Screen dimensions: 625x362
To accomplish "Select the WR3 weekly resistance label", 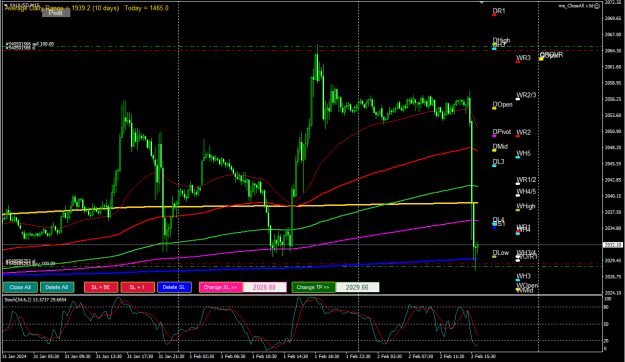I will (x=523, y=58).
